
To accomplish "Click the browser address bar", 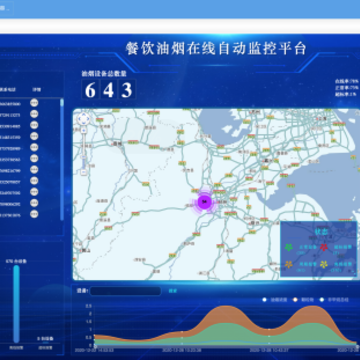I will tap(180, 26).
